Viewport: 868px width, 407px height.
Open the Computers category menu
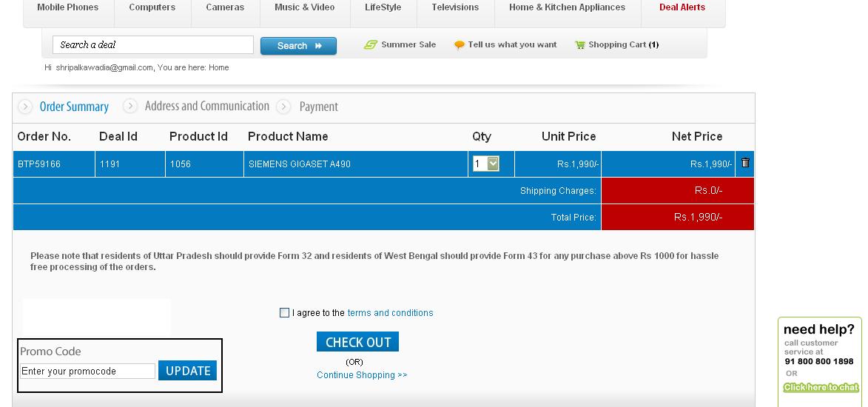click(x=152, y=7)
